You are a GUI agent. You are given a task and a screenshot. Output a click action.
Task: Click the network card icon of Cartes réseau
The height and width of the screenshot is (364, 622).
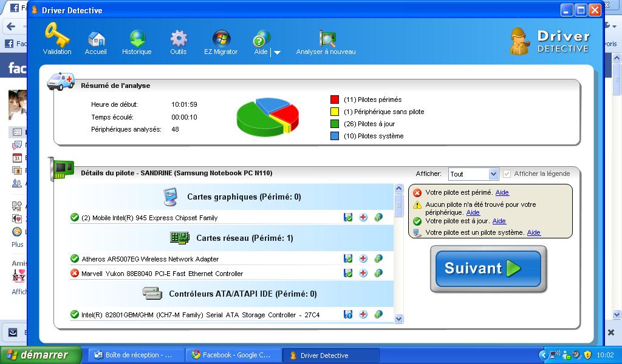[x=180, y=238]
